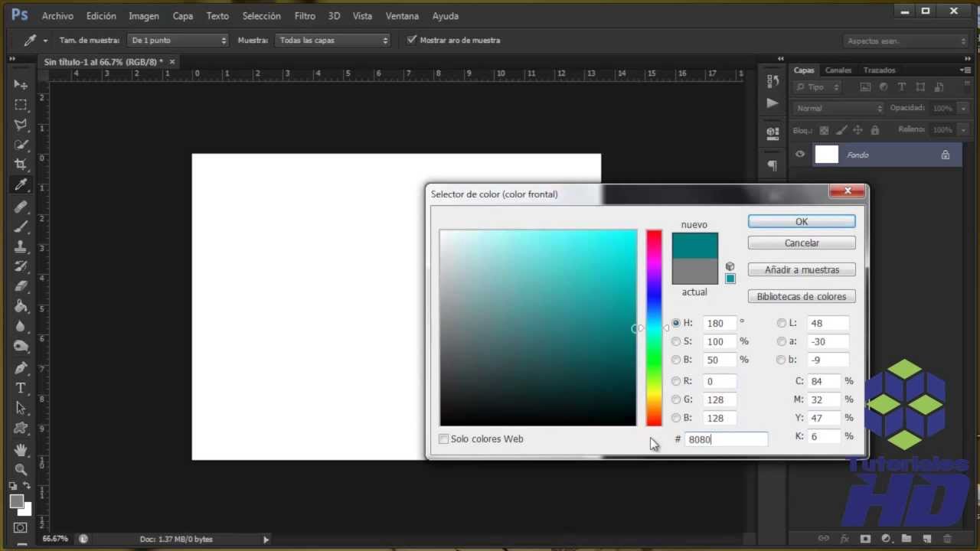Click the delete layer trash icon

[x=947, y=539]
